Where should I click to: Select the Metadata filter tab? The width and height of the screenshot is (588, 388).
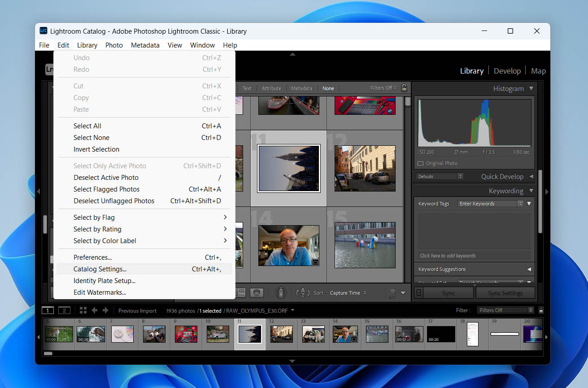(301, 88)
